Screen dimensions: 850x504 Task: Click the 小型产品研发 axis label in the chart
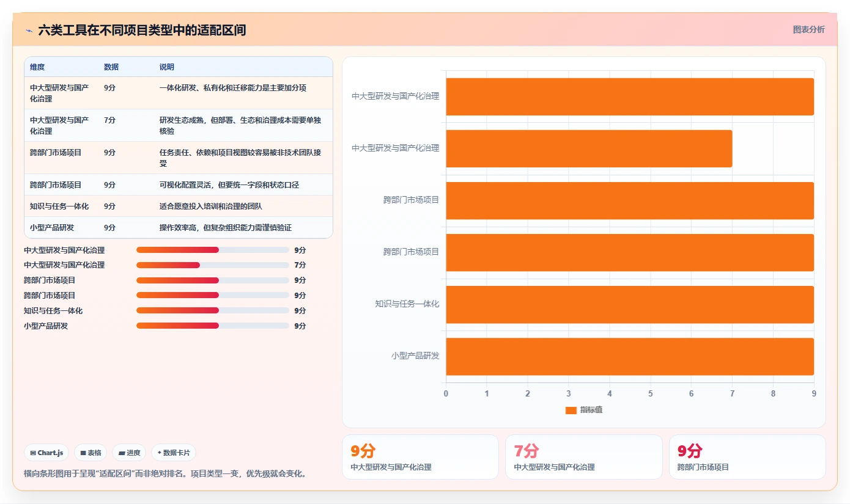click(x=415, y=356)
